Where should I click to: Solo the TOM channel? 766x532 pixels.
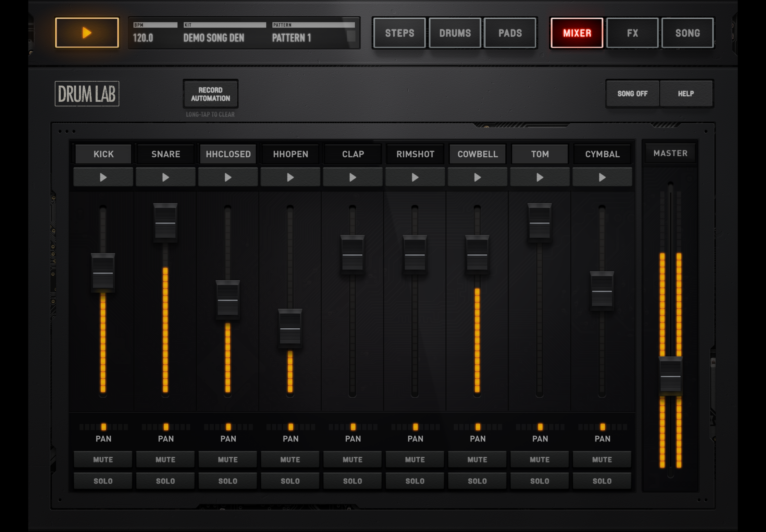click(539, 481)
